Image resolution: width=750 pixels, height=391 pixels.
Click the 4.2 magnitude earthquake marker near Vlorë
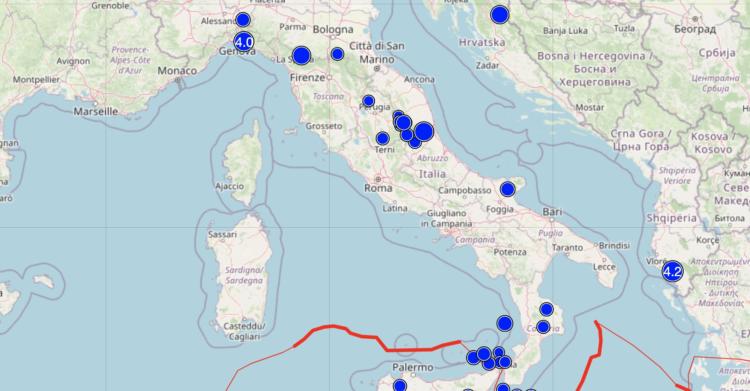click(x=672, y=271)
